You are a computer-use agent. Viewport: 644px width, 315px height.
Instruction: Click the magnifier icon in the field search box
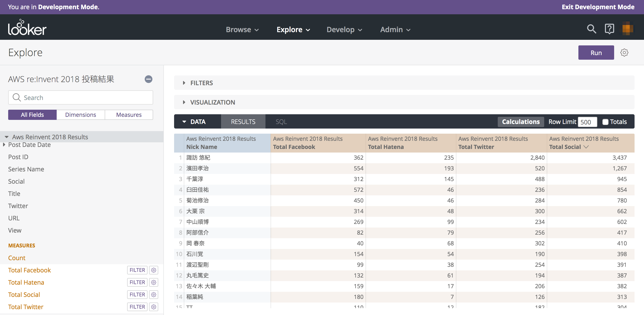click(x=16, y=97)
